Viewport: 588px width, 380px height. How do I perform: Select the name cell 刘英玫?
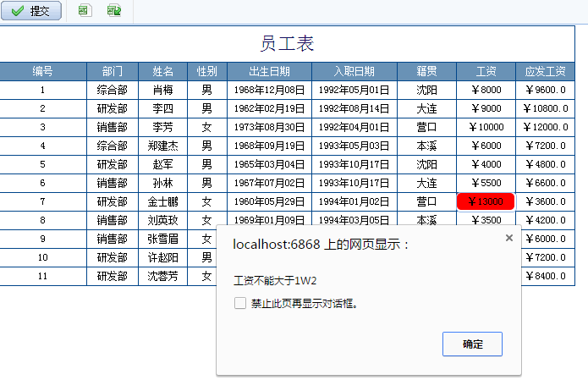pyautogui.click(x=162, y=220)
